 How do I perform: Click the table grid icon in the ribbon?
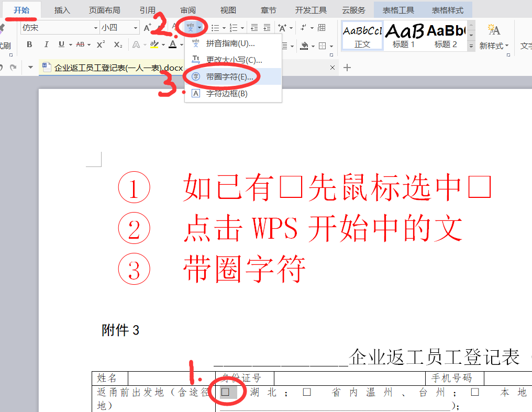point(322,28)
